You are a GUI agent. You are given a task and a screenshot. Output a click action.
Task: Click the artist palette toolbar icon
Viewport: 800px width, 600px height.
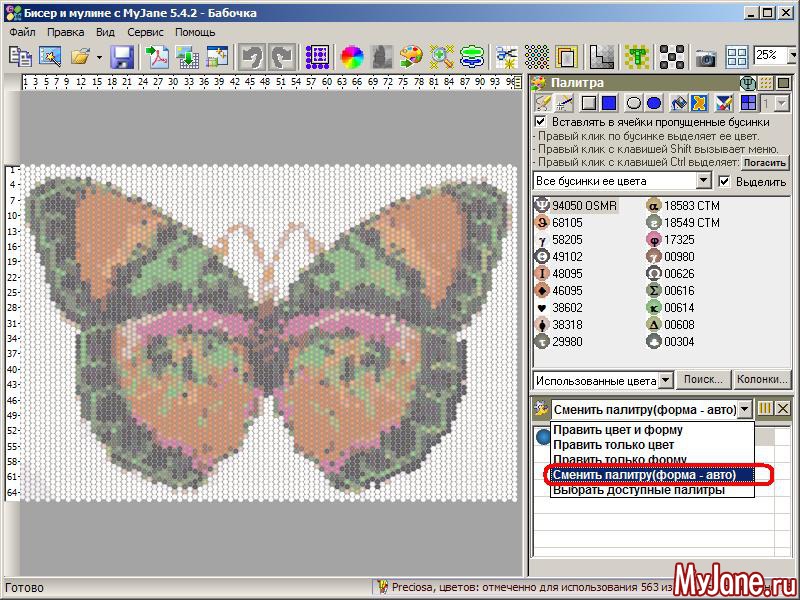click(411, 56)
